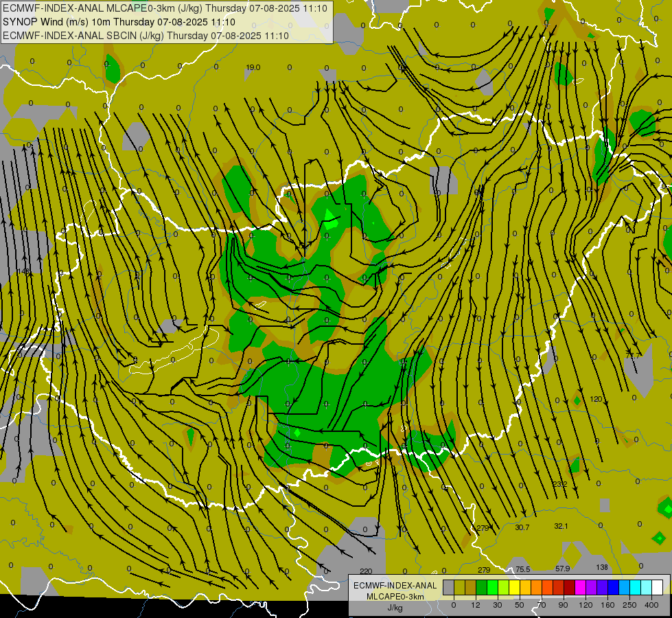Click the legend tick label 160
Viewport: 672px width, 618px height.
607,605
